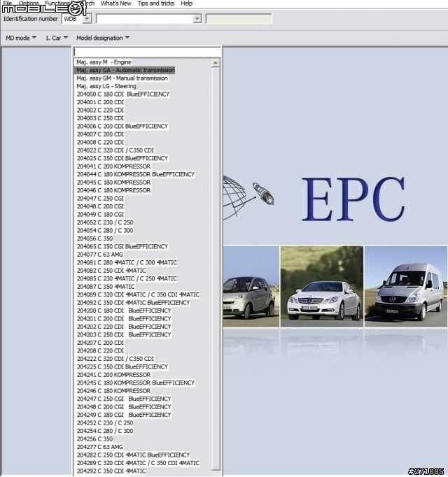Expand the 1. Car dropdown
Viewport: 448px width, 477px height.
[56, 38]
